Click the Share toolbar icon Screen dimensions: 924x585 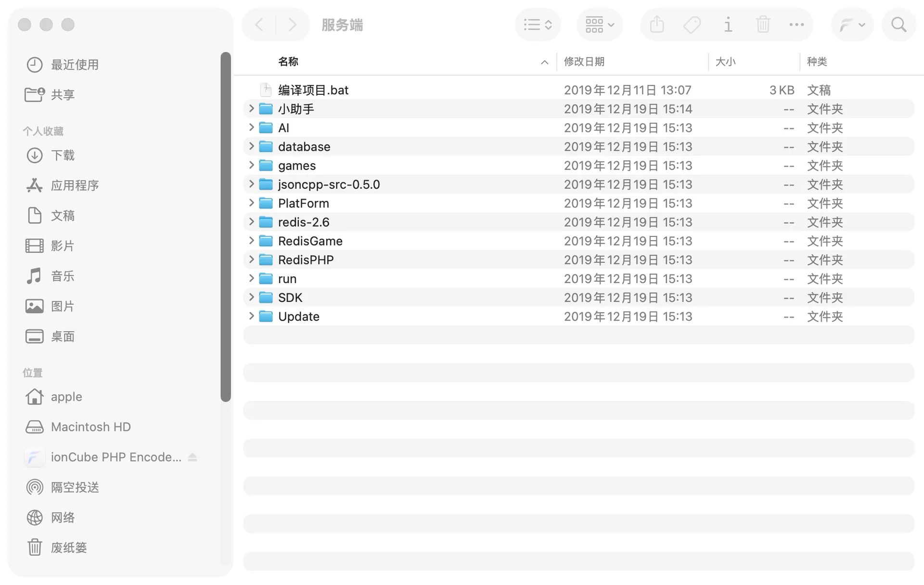(x=657, y=25)
